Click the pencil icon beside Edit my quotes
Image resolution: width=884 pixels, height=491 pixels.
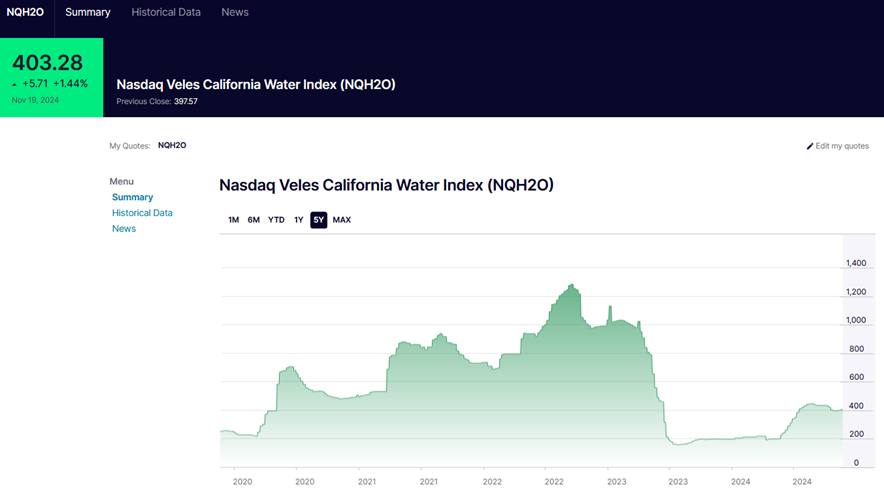(x=810, y=146)
